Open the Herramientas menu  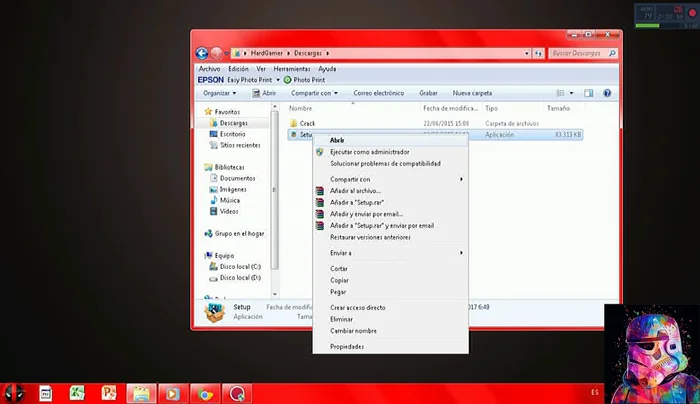[292, 69]
